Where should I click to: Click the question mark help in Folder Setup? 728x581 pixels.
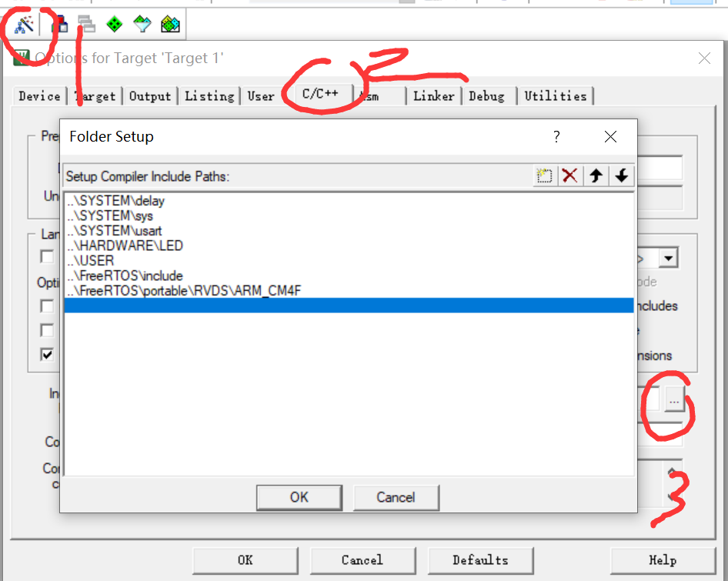tap(556, 136)
